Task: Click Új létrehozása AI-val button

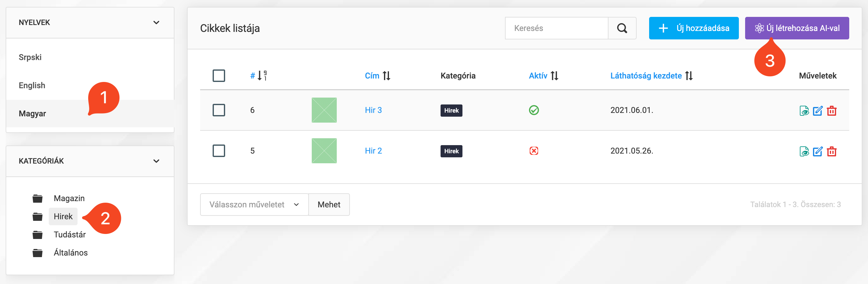Action: click(x=797, y=28)
